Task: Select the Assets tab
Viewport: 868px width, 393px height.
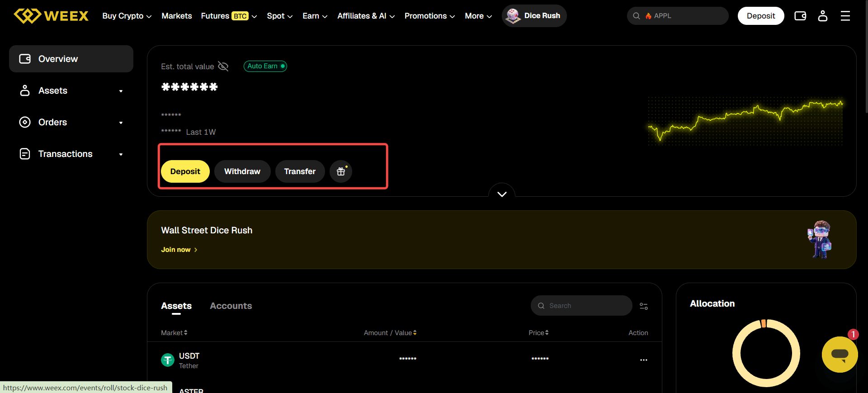Action: tap(176, 306)
